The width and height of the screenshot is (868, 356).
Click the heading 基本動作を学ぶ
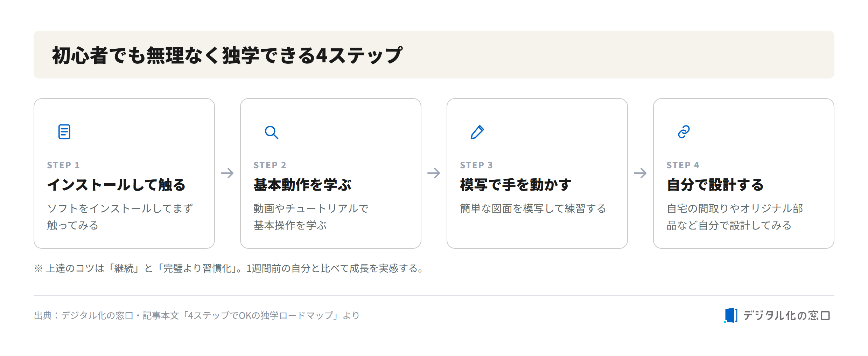coord(302,185)
